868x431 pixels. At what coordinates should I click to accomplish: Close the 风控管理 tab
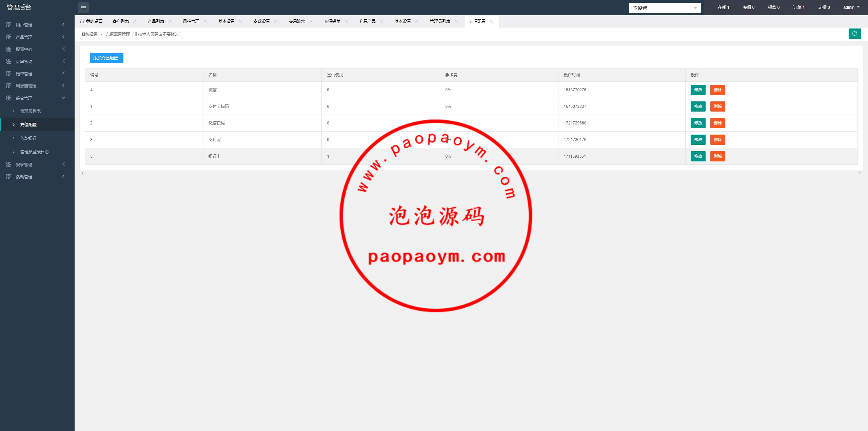(205, 21)
